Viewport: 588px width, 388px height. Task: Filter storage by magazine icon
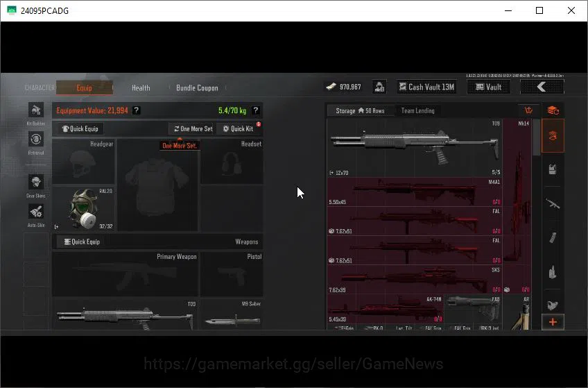coord(553,237)
